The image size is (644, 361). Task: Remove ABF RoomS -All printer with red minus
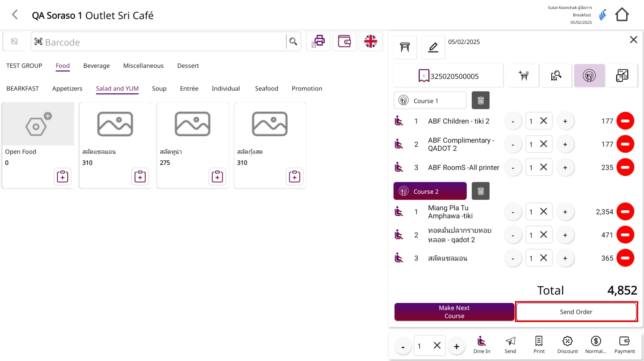pyautogui.click(x=625, y=167)
